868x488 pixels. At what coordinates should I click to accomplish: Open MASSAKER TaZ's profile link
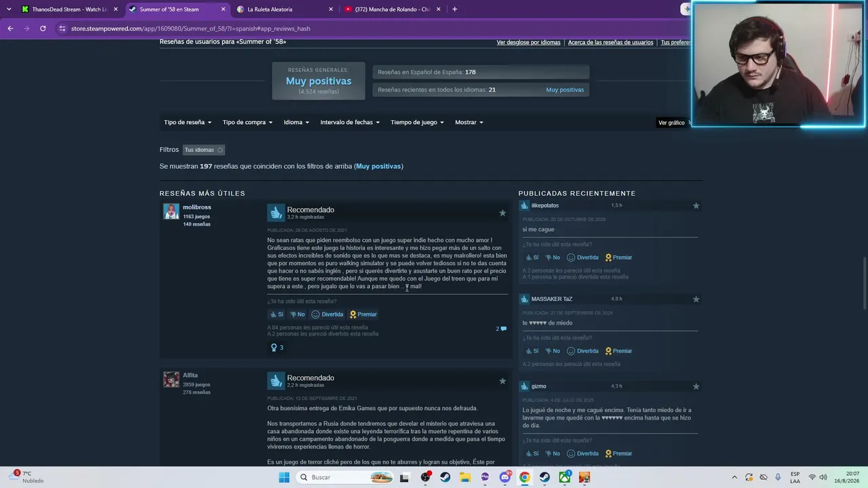coord(551,299)
